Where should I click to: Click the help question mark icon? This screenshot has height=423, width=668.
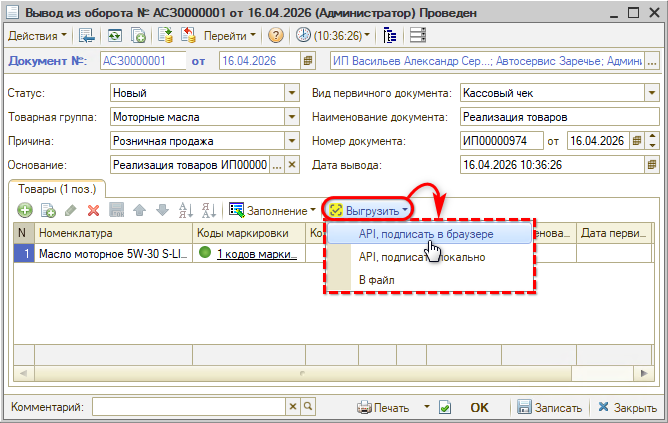tap(275, 35)
